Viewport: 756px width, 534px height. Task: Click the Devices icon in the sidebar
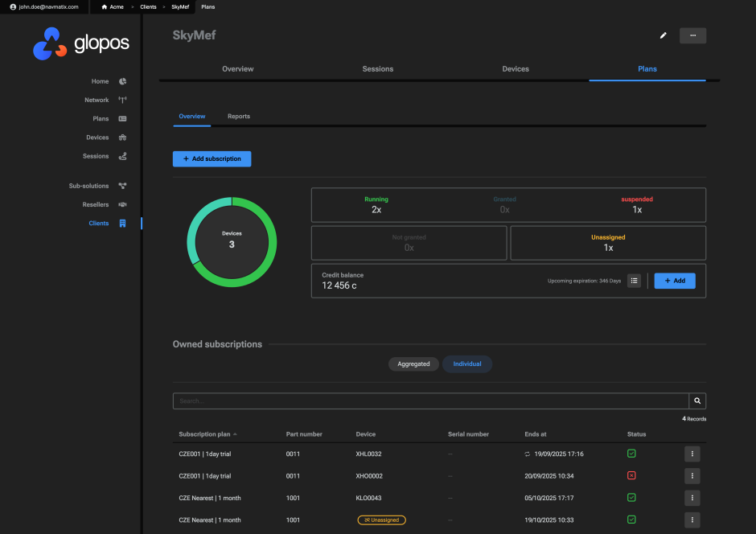122,138
